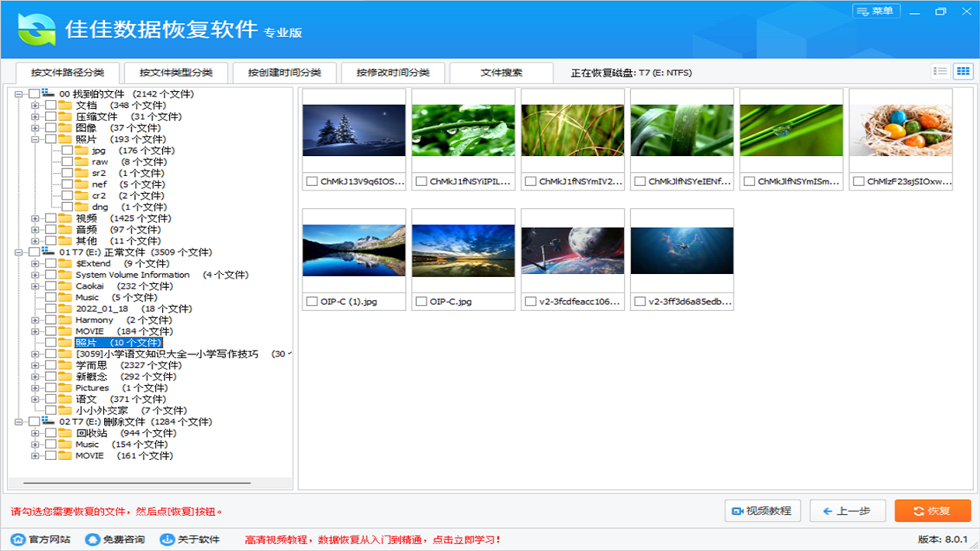Click the 恢复 refresh icon button
980x551 pixels.
(918, 510)
